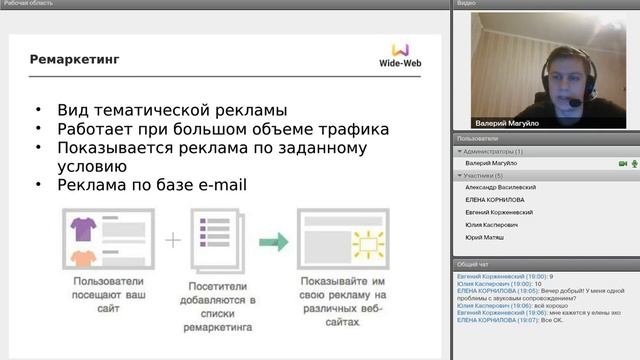
Task: Click chat message from Юлия Касперович (19:06)
Action: click(x=513, y=306)
